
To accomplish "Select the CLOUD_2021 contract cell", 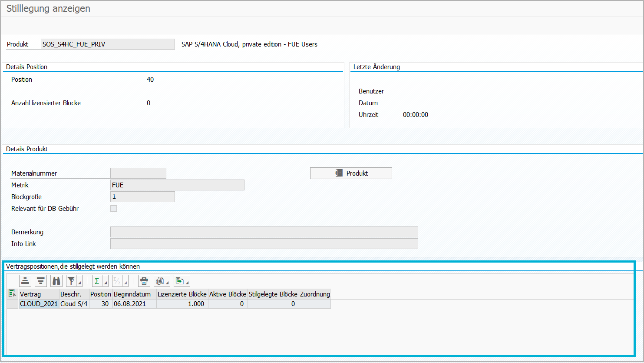I will pos(39,304).
